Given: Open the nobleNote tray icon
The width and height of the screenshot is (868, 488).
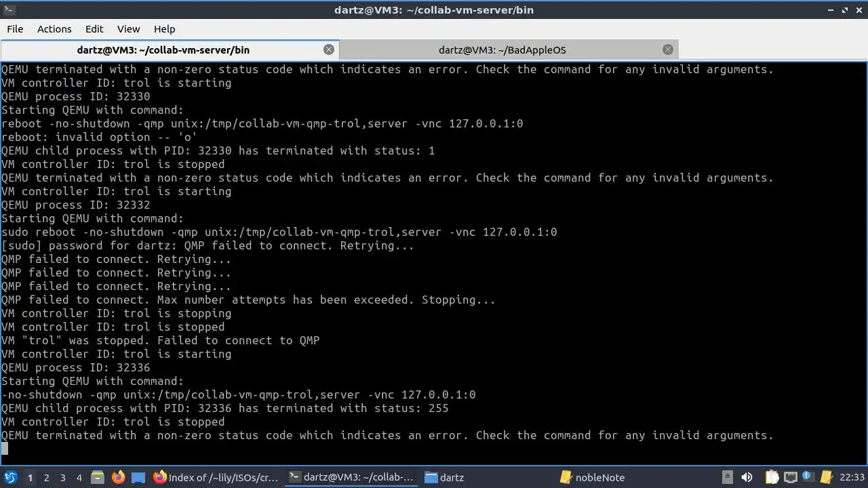Looking at the screenshot, I should coord(826,477).
